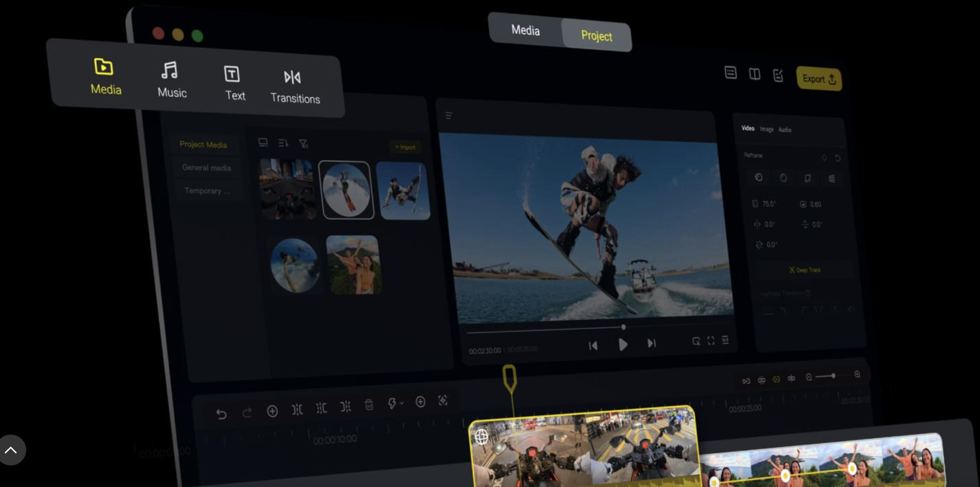
Task: Toggle the split-view layout icon
Action: [754, 74]
